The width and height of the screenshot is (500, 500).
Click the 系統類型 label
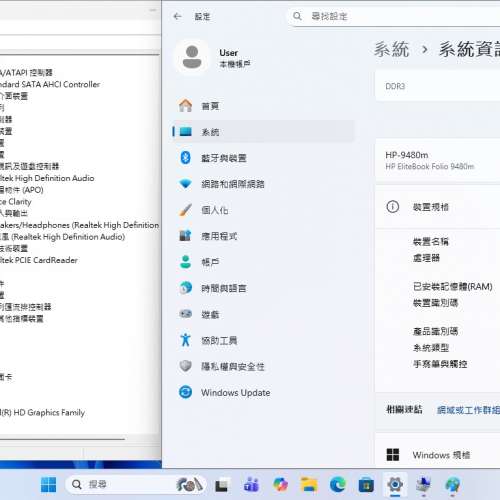(x=431, y=348)
